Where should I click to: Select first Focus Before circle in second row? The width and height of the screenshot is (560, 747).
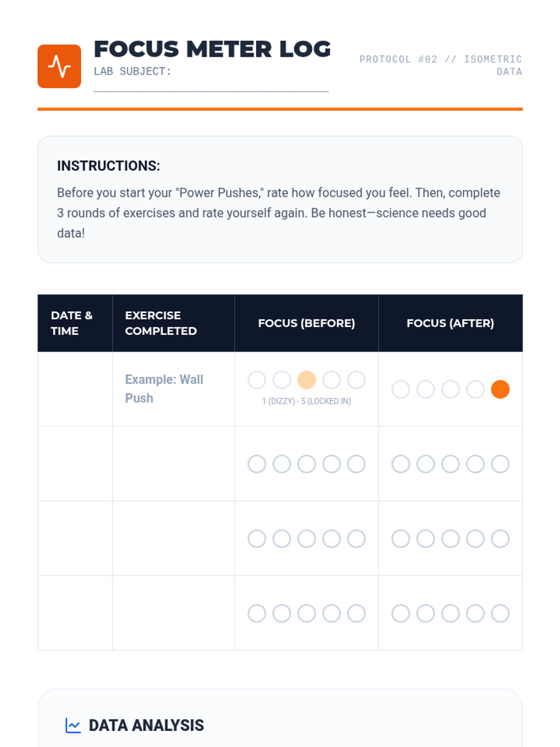pos(257,464)
